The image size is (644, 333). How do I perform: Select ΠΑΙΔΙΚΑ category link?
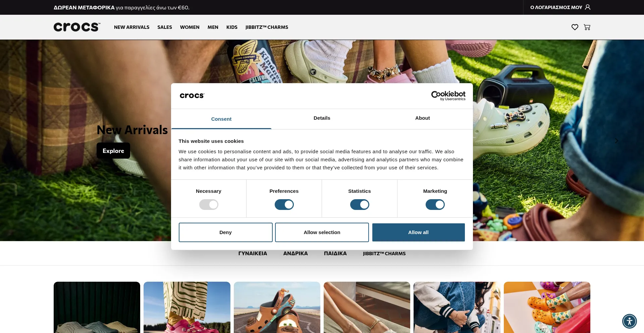pos(335,254)
